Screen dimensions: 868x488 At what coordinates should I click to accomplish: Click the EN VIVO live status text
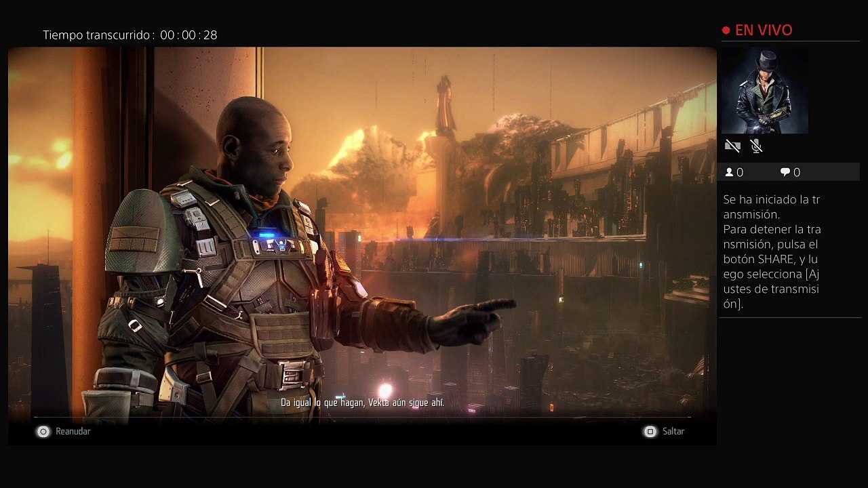tap(764, 30)
